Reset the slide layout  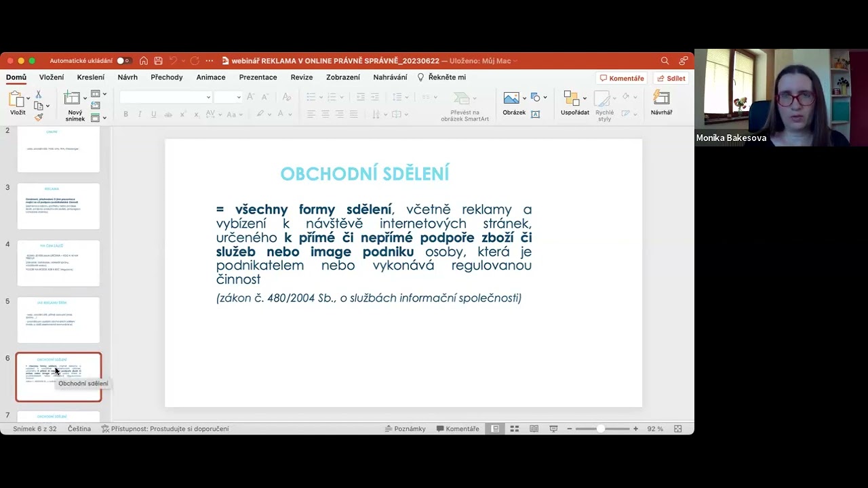(96, 106)
